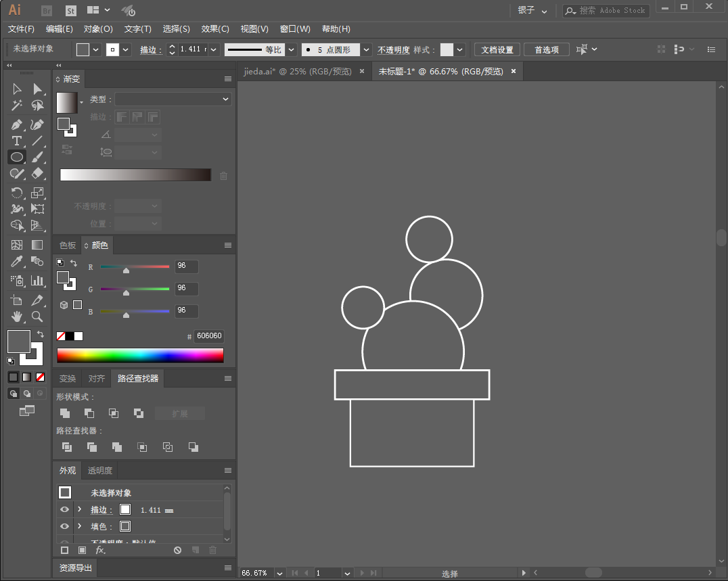728x581 pixels.
Task: Click the 文档设置 button
Action: click(x=497, y=50)
